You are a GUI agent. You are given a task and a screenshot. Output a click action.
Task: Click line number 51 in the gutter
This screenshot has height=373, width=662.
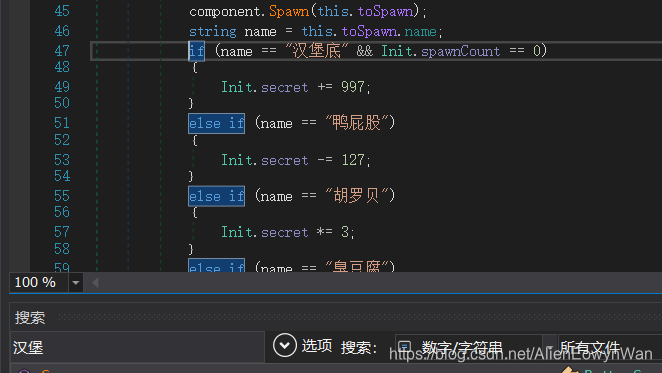[x=62, y=123]
